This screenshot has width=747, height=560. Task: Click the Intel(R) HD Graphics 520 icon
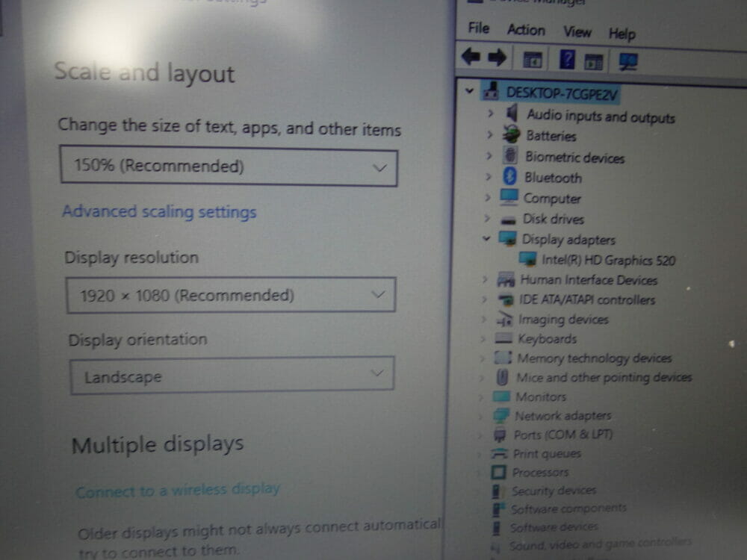coord(527,258)
